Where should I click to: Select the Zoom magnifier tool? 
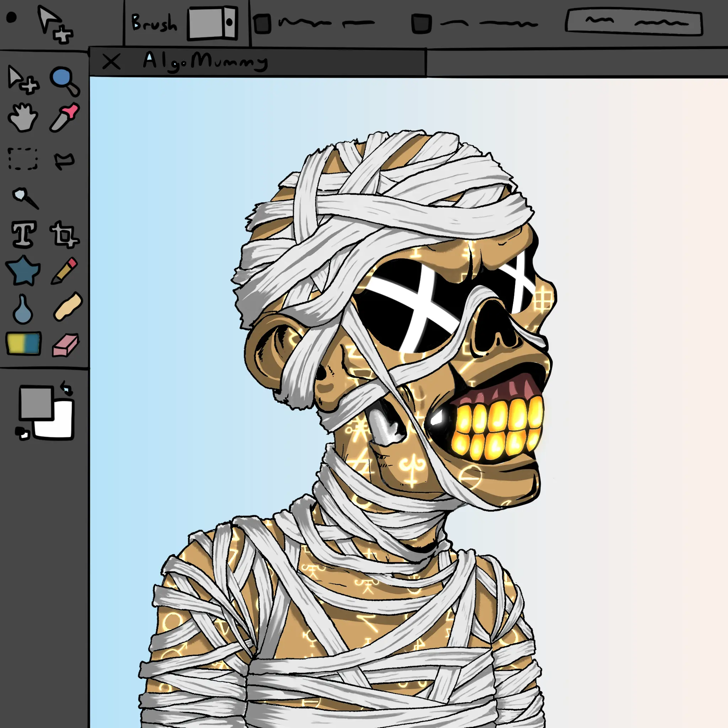click(x=64, y=81)
